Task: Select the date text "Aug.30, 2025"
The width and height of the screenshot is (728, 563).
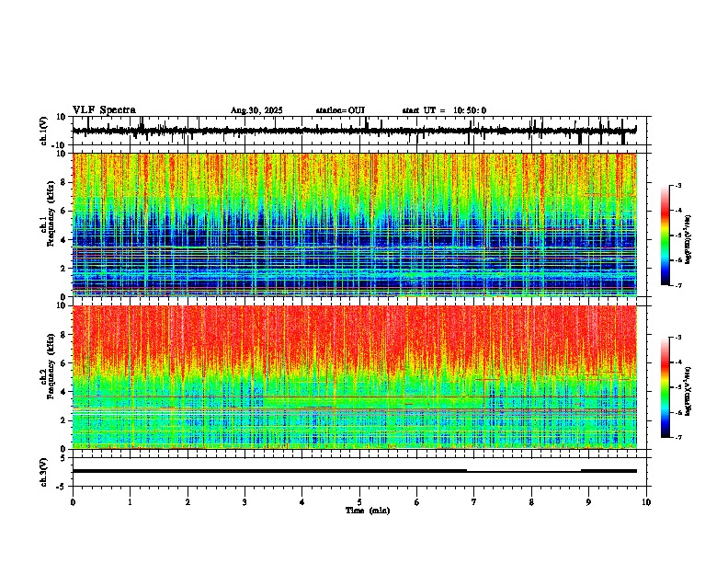Action: click(x=256, y=110)
